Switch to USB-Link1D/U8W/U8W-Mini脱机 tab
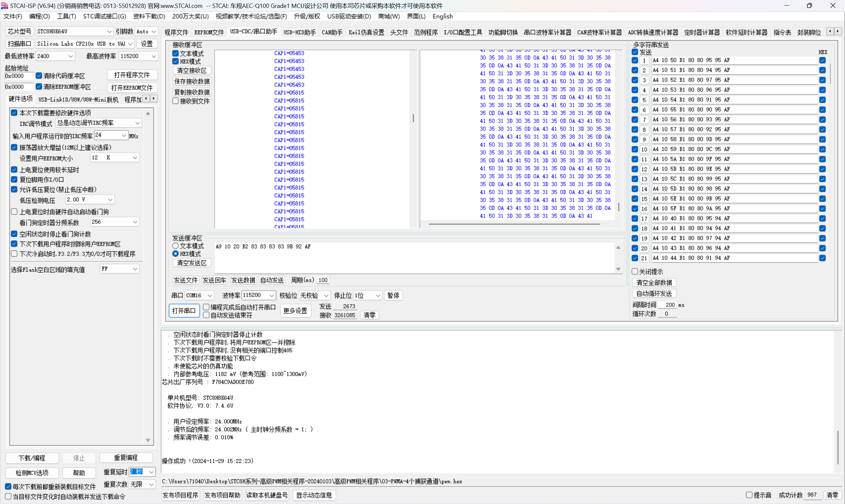The image size is (845, 504). 78,99
